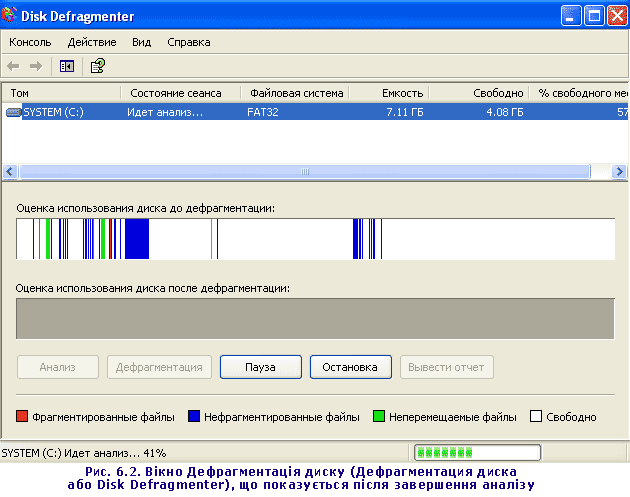Open the Help toolbar icon
The image size is (630, 497).
[98, 66]
